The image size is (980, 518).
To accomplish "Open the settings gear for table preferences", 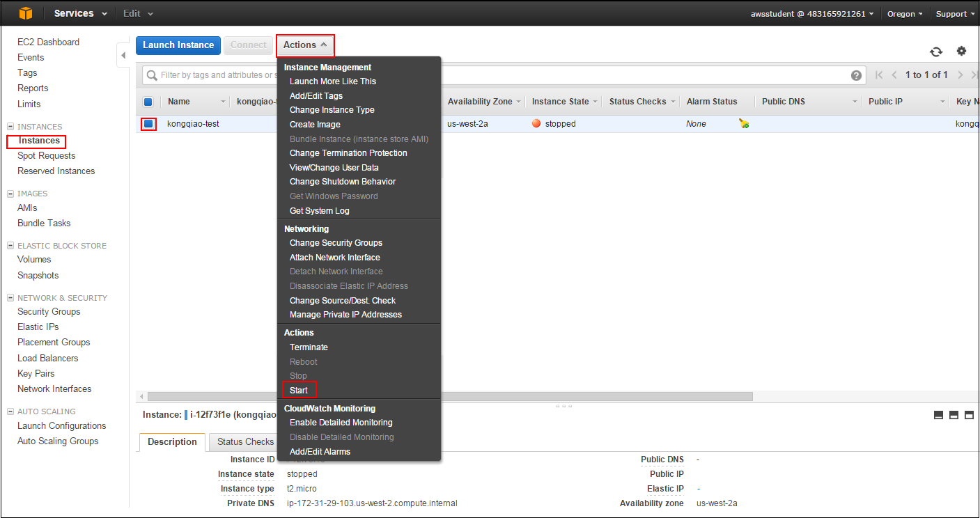I will [x=961, y=51].
